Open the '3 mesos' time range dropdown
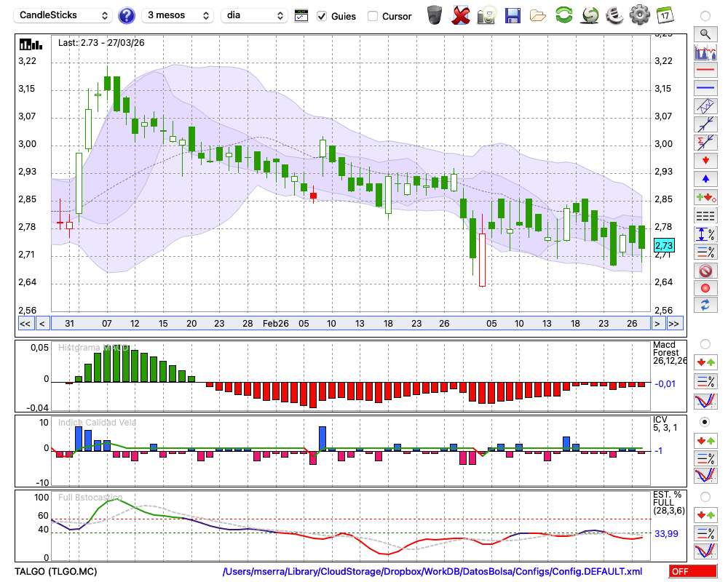The image size is (728, 582). click(178, 15)
